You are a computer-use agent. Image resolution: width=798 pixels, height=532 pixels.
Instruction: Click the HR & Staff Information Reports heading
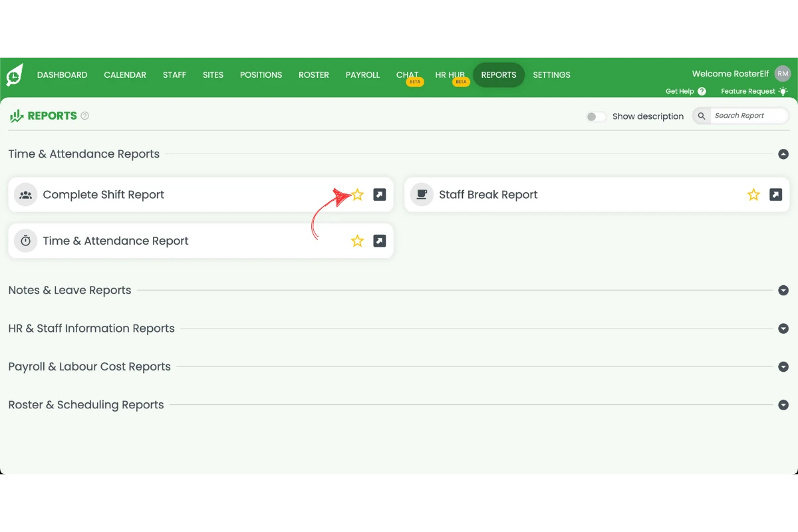[92, 329]
